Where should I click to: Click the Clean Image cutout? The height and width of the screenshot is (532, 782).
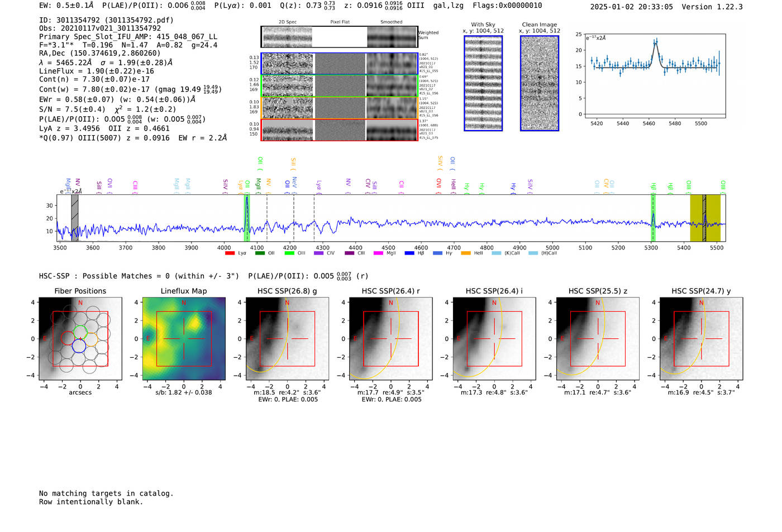tap(540, 83)
